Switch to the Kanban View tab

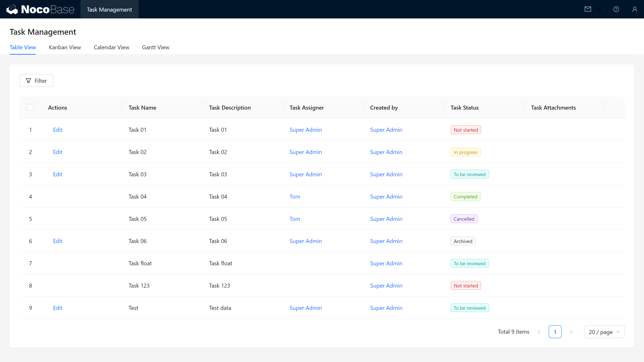(65, 47)
